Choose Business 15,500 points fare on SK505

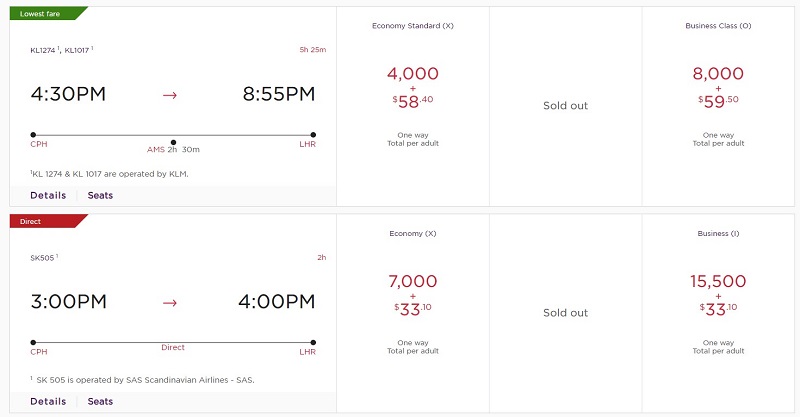tap(718, 313)
